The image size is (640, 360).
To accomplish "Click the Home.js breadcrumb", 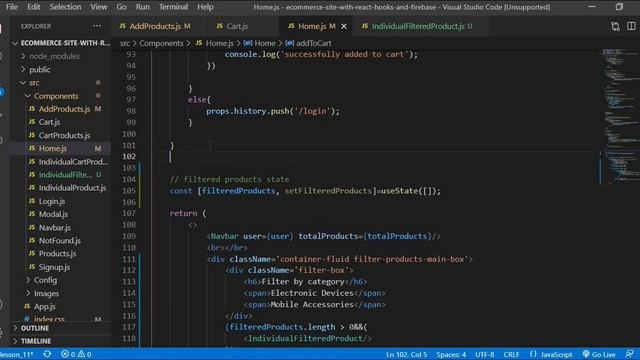I will (x=215, y=43).
